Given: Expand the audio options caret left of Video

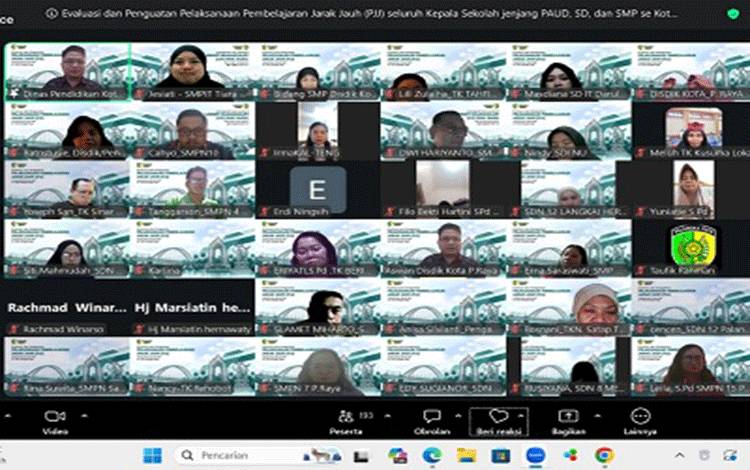Looking at the screenshot, I should pyautogui.click(x=8, y=416).
